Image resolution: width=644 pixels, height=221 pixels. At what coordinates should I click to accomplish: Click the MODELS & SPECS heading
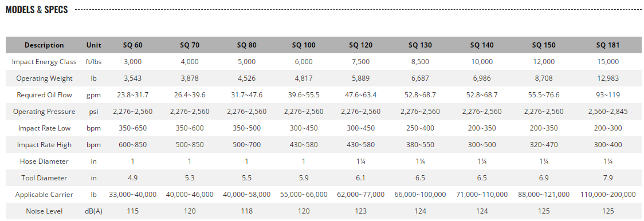point(37,10)
